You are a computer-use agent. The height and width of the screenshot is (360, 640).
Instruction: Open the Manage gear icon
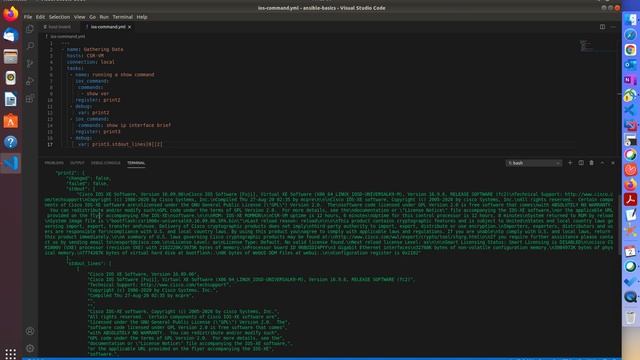point(30,348)
